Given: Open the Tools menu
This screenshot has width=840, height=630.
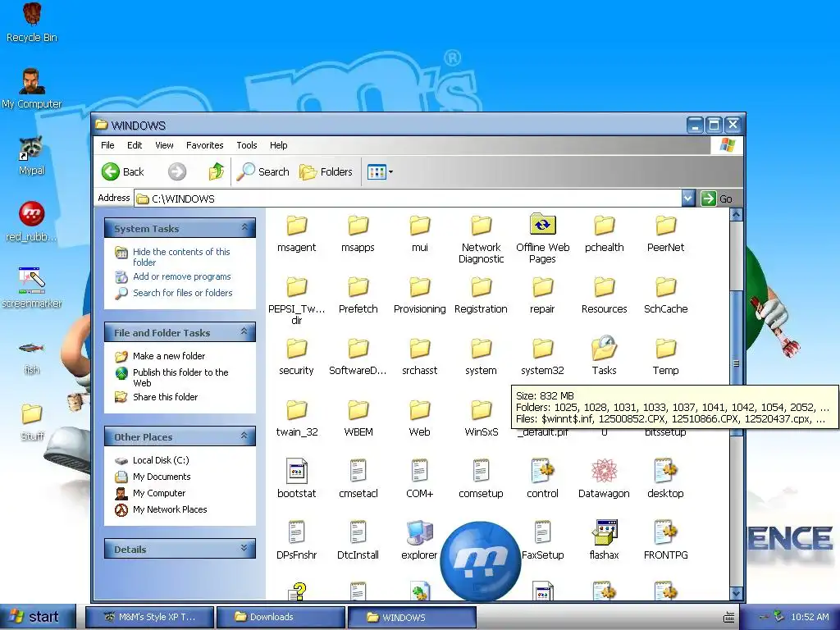Looking at the screenshot, I should pyautogui.click(x=247, y=145).
